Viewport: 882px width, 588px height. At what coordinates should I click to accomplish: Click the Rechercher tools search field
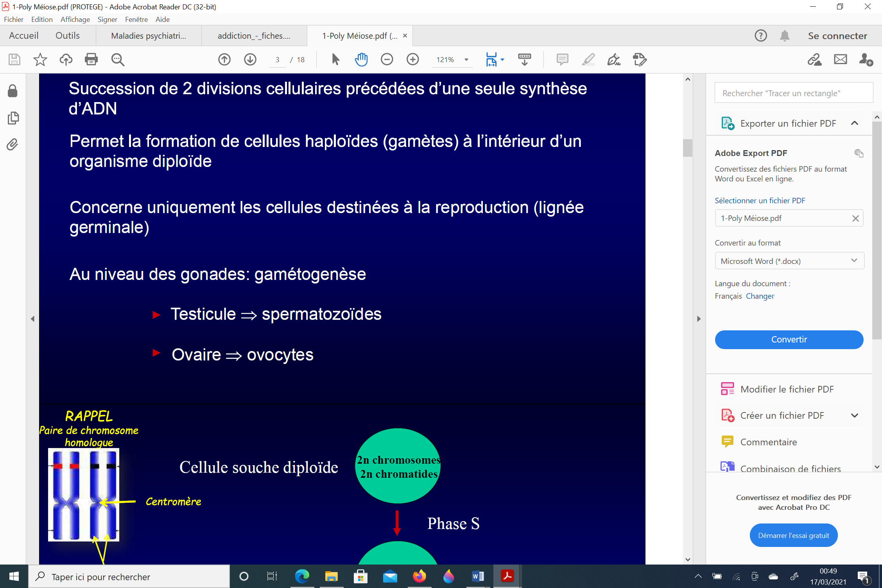point(793,93)
